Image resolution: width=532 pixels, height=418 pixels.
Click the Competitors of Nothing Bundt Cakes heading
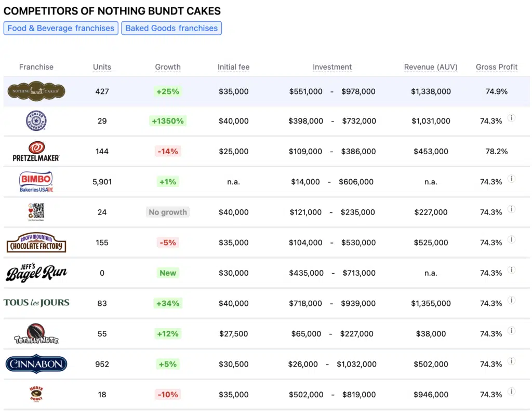(112, 11)
